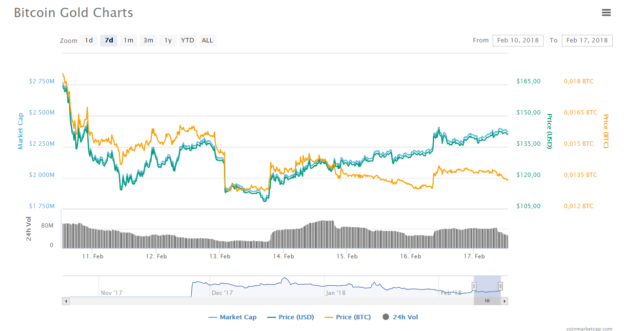Toggle the Market Cap series visibility
The height and width of the screenshot is (331, 644).
[x=239, y=317]
